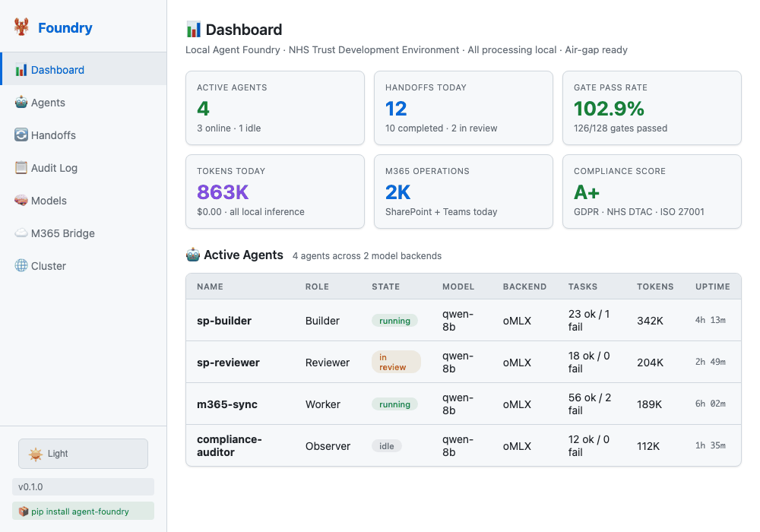Click the Agents robot sidebar icon
The height and width of the screenshot is (532, 760).
[x=21, y=103]
